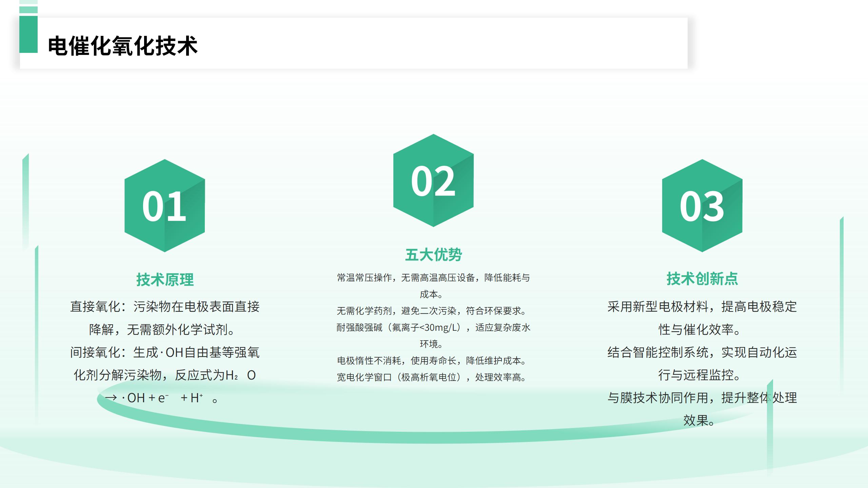
Task: Click the 技术原理 heading
Action: click(x=165, y=280)
